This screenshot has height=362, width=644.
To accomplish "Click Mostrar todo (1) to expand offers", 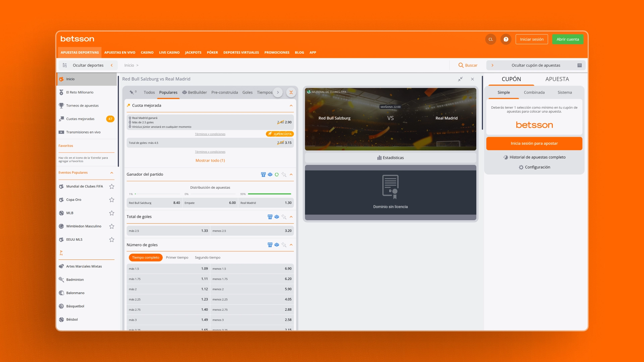I will pos(210,161).
